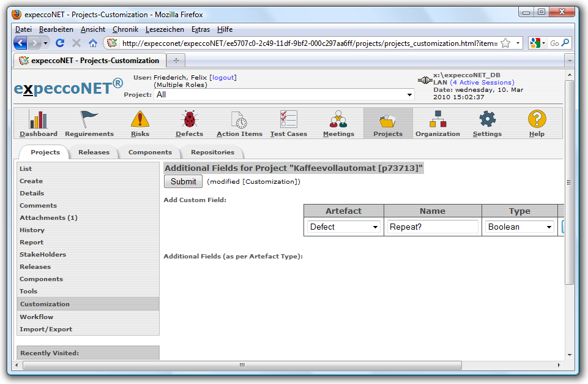The image size is (588, 384).
Task: Reload page with Firefox refresh icon
Action: (60, 43)
